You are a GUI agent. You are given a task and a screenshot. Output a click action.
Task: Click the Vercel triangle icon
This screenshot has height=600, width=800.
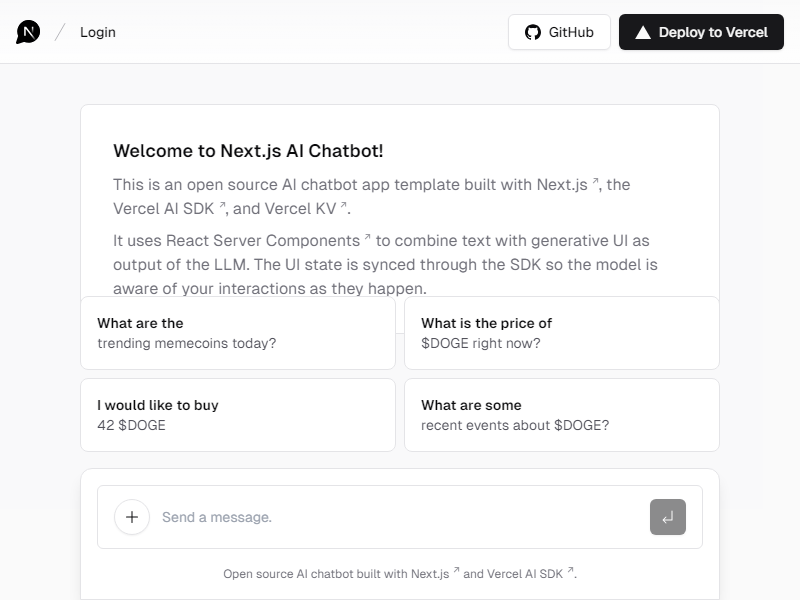[643, 33]
